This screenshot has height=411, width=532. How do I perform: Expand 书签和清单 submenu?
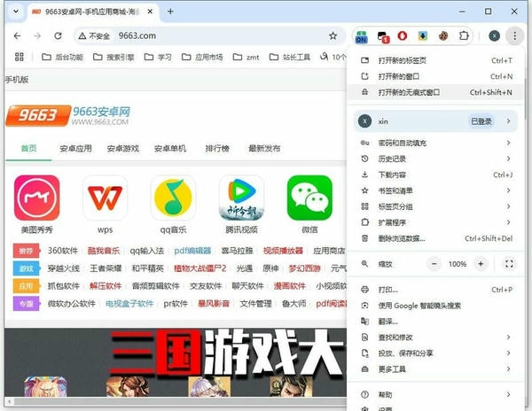(x=435, y=190)
